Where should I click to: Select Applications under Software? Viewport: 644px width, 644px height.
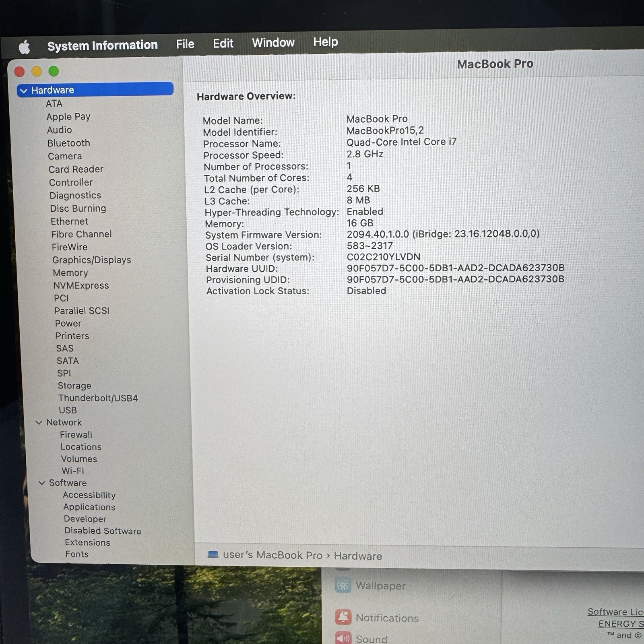coord(89,507)
